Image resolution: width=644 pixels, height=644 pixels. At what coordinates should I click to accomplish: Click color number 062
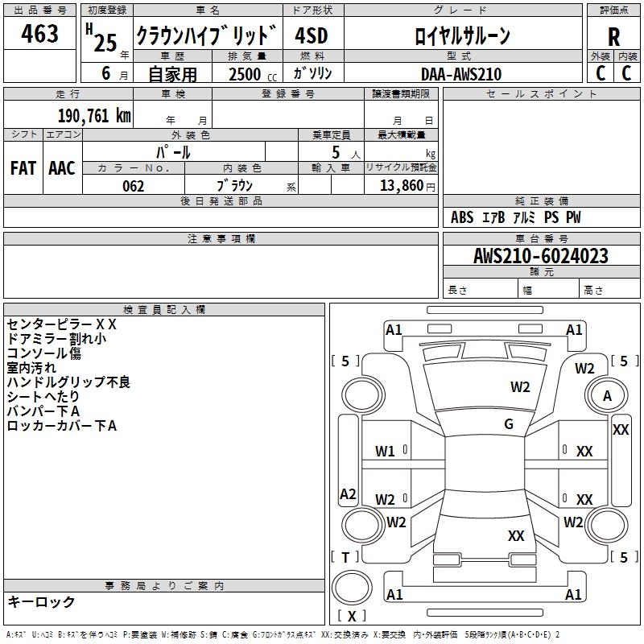[x=133, y=186]
